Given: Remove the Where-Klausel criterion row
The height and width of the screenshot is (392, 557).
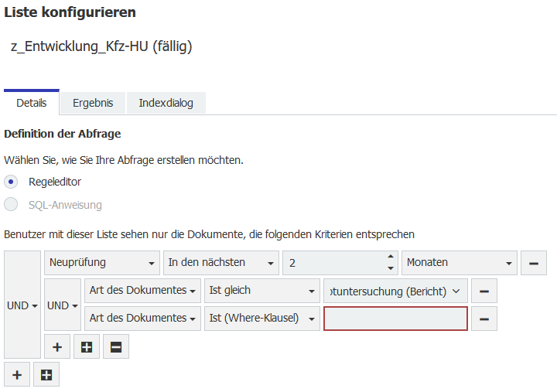Looking at the screenshot, I should point(484,319).
